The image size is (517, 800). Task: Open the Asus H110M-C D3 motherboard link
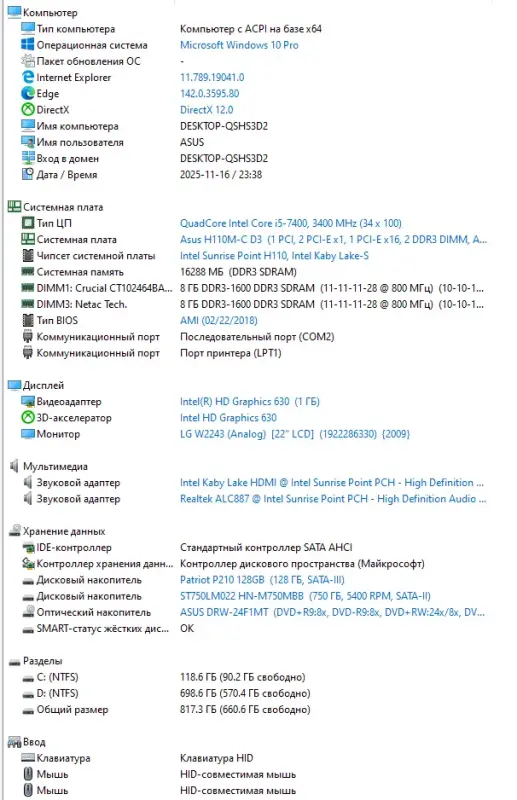(x=333, y=239)
